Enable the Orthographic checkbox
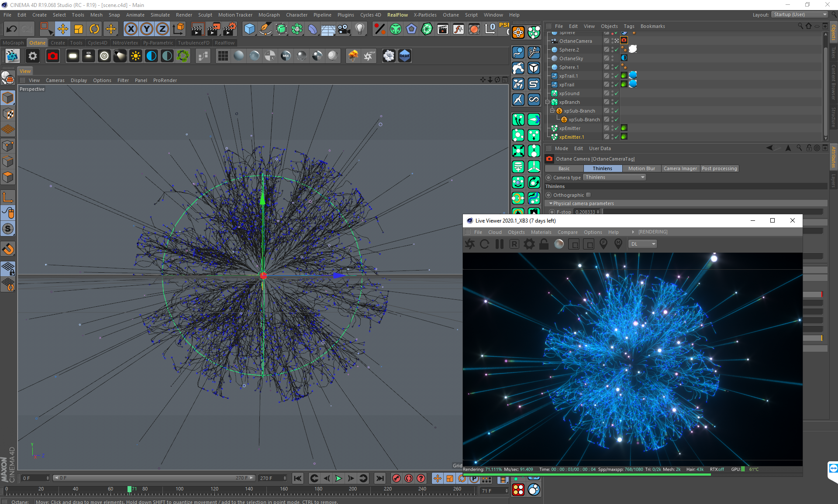Screen dimensions: 838x504 coord(588,195)
